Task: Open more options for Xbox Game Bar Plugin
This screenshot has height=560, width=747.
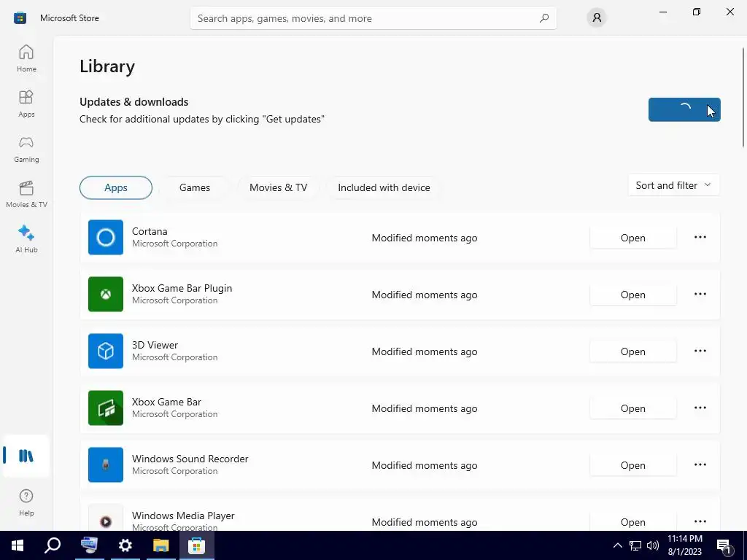Action: (700, 295)
